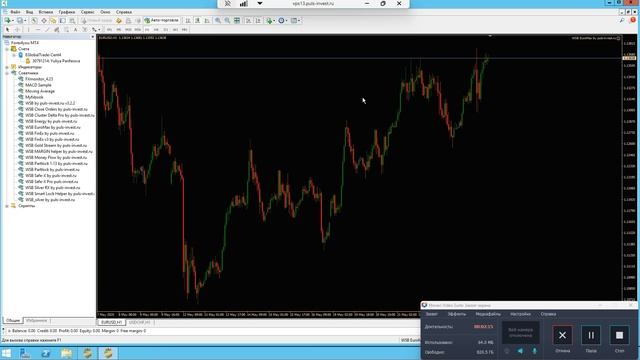Switch to USDCHF,H1 chart tab
The width and height of the screenshot is (640, 360).
pos(140,322)
